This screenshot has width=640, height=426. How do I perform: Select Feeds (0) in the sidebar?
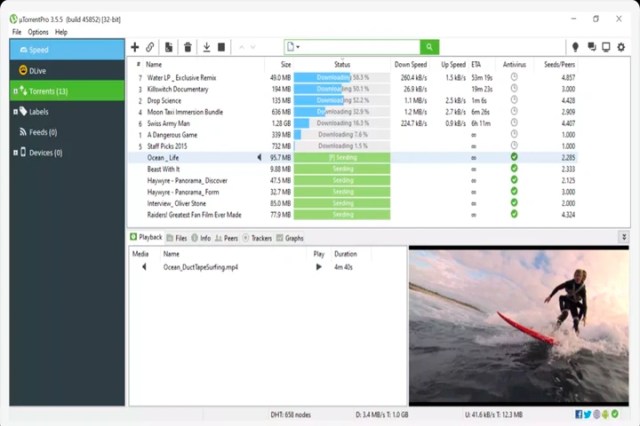tap(67, 132)
